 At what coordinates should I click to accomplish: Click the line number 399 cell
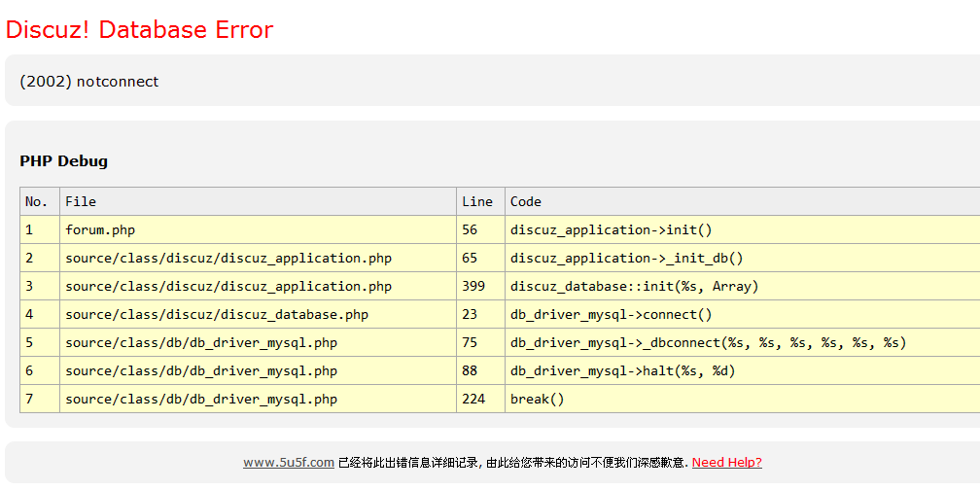click(x=473, y=287)
